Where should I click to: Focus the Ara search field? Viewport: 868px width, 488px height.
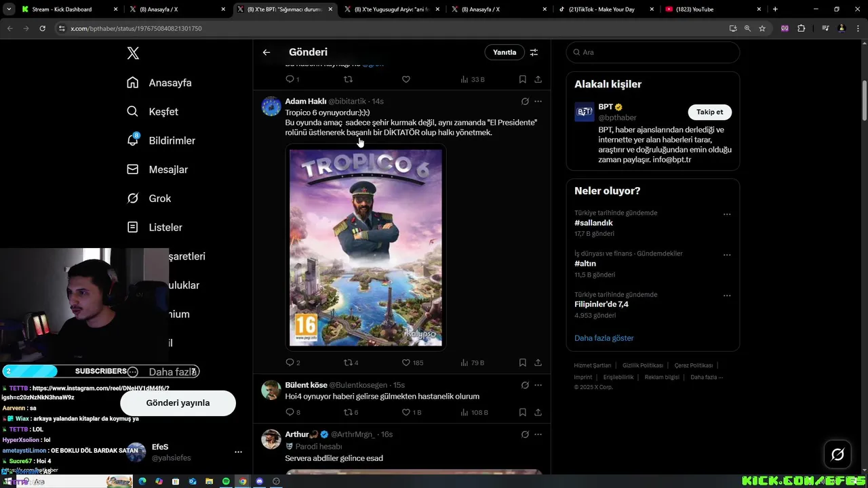(x=653, y=52)
